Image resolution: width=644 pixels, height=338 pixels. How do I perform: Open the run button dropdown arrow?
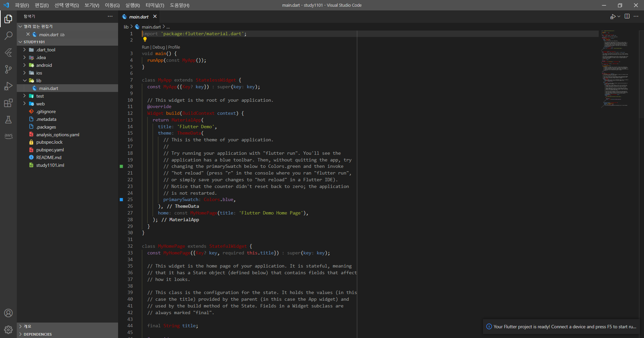[619, 16]
